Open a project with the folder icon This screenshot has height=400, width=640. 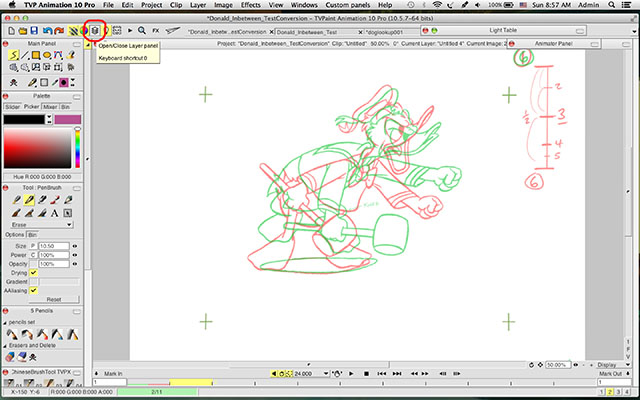[23, 31]
